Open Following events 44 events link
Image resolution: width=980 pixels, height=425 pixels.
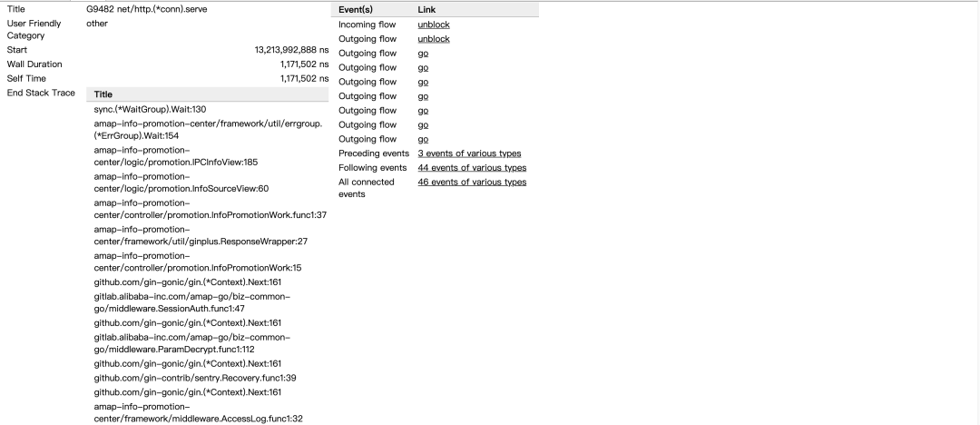(472, 168)
